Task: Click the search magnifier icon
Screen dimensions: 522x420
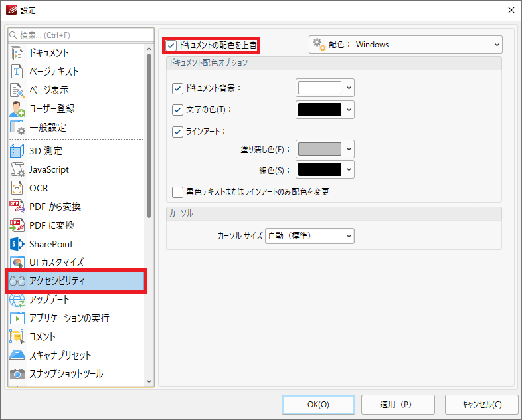Action: (13, 35)
